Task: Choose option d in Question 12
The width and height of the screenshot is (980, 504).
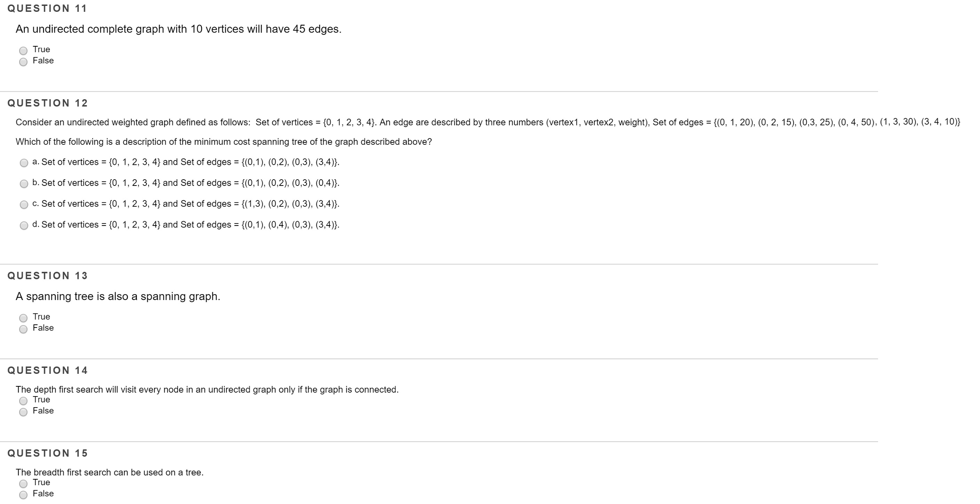Action: (x=24, y=226)
